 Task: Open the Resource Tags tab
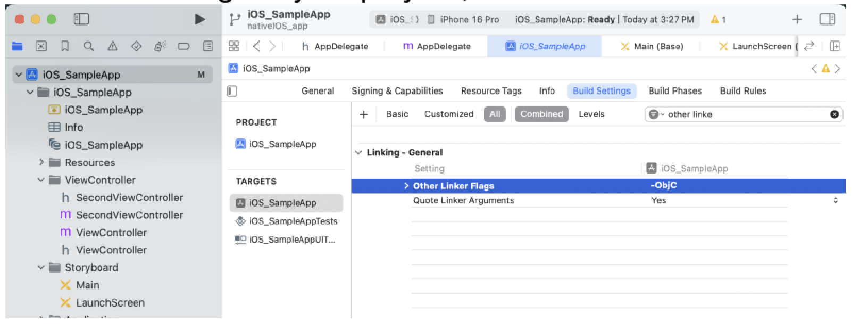point(491,91)
